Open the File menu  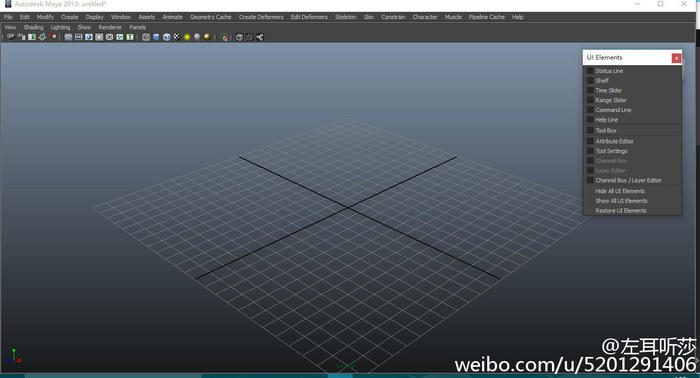(x=8, y=17)
